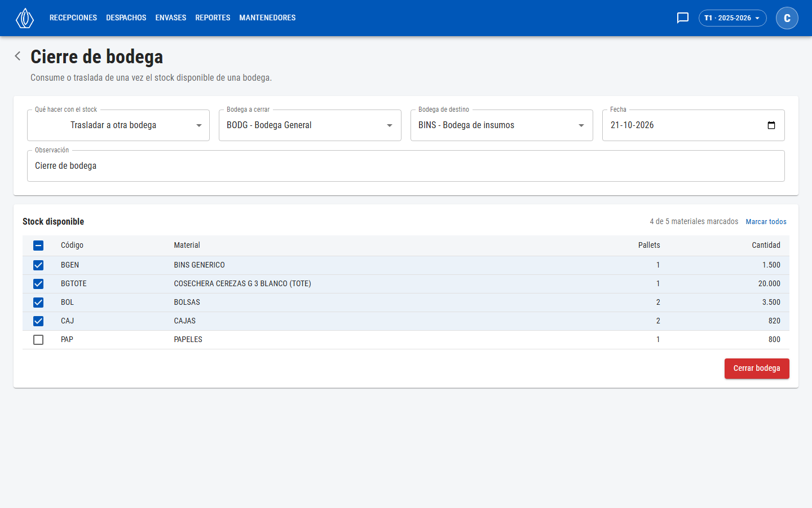
Task: Uncheck the CAJ row checkbox
Action: [38, 321]
